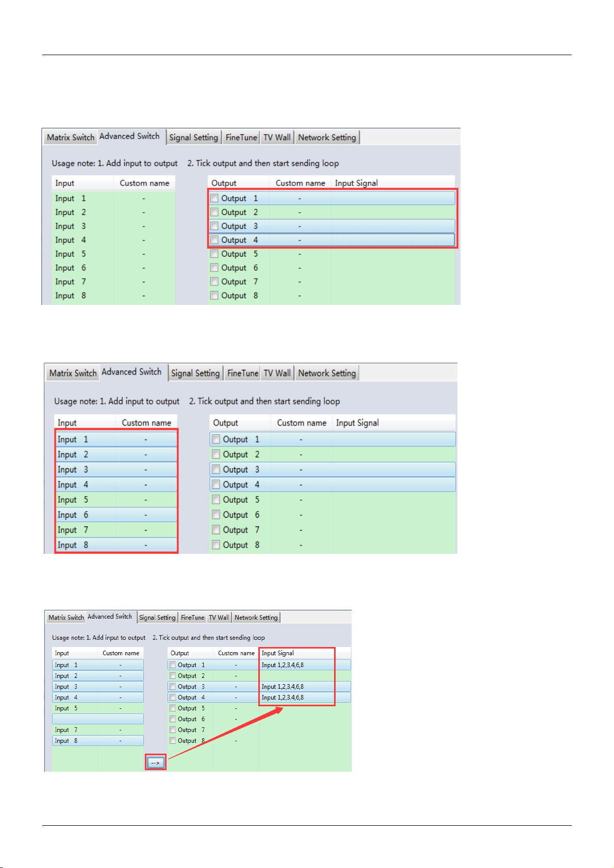
Task: Enable Output 3 checkbox in top screenshot
Action: click(214, 226)
